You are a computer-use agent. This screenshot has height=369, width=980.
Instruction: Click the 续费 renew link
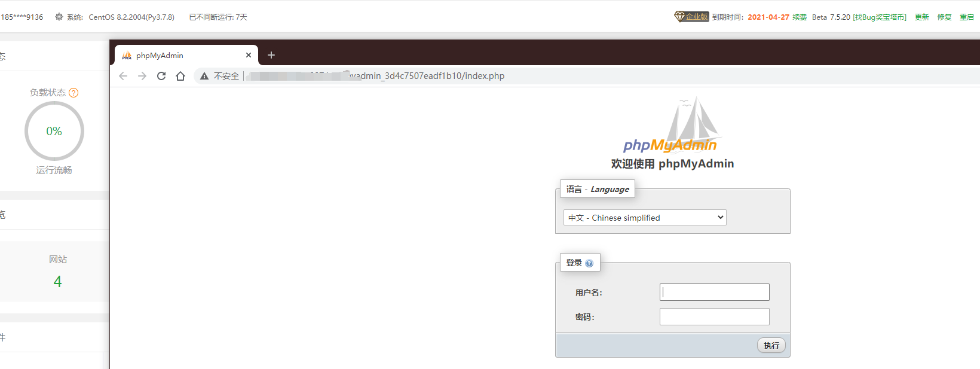click(x=800, y=17)
